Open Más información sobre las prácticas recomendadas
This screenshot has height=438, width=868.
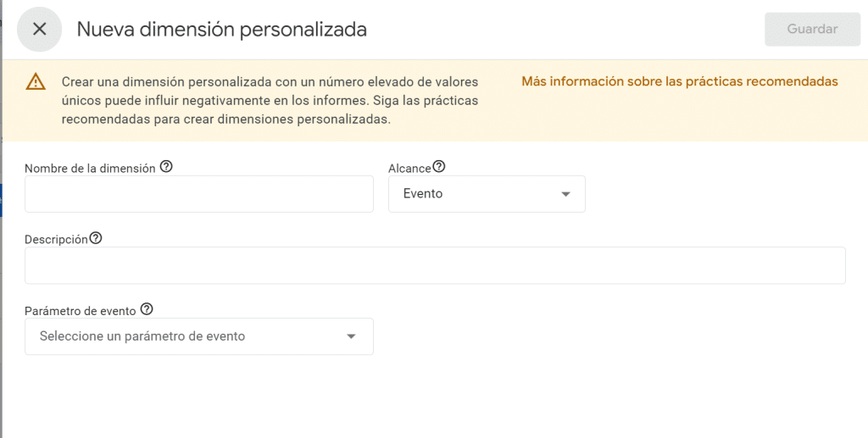680,81
